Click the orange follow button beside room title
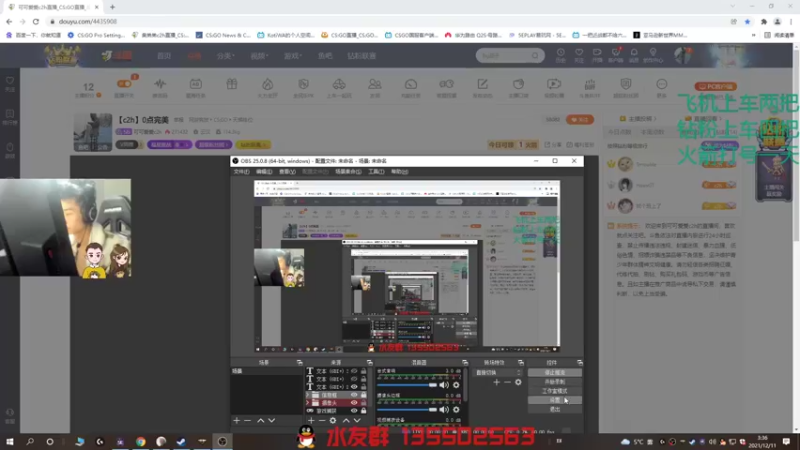This screenshot has width=800, height=450. 580,119
